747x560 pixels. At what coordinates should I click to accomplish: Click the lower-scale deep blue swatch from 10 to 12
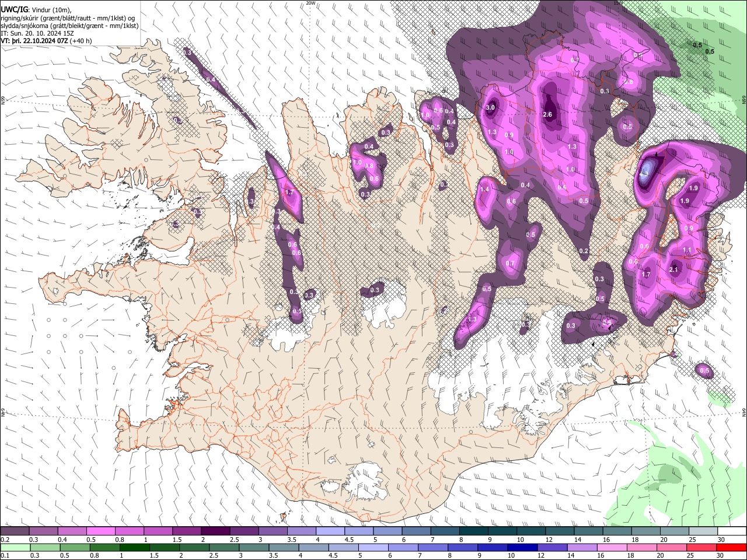[x=522, y=548]
